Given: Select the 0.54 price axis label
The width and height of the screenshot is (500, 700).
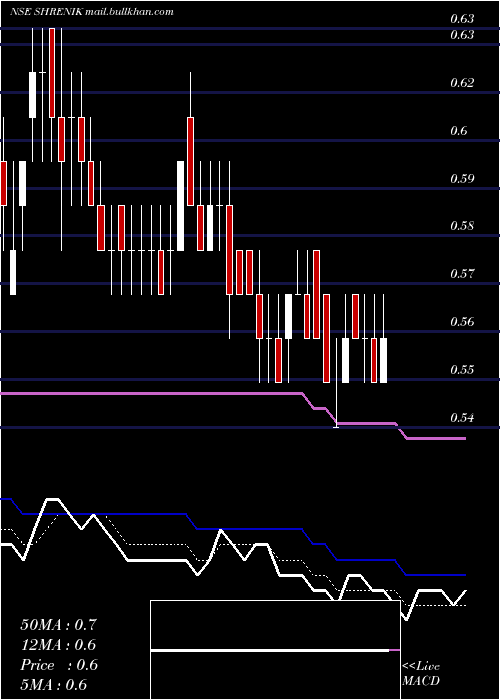Looking at the screenshot, I should click(462, 418).
